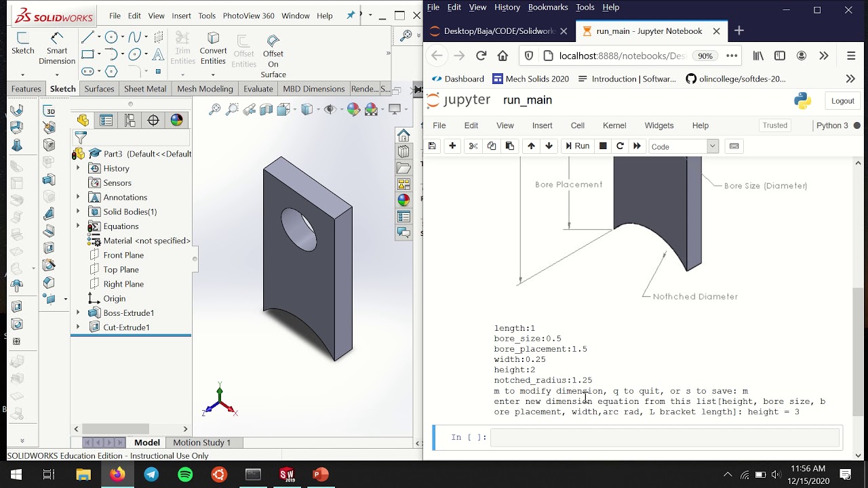This screenshot has width=868, height=488.
Task: Save the Jupyter notebook
Action: click(432, 146)
